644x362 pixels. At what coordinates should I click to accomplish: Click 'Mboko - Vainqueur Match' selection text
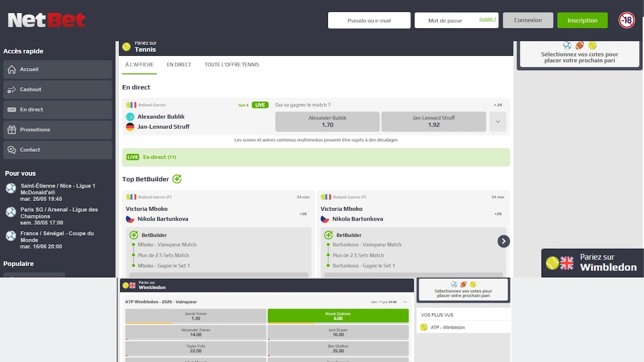click(167, 245)
